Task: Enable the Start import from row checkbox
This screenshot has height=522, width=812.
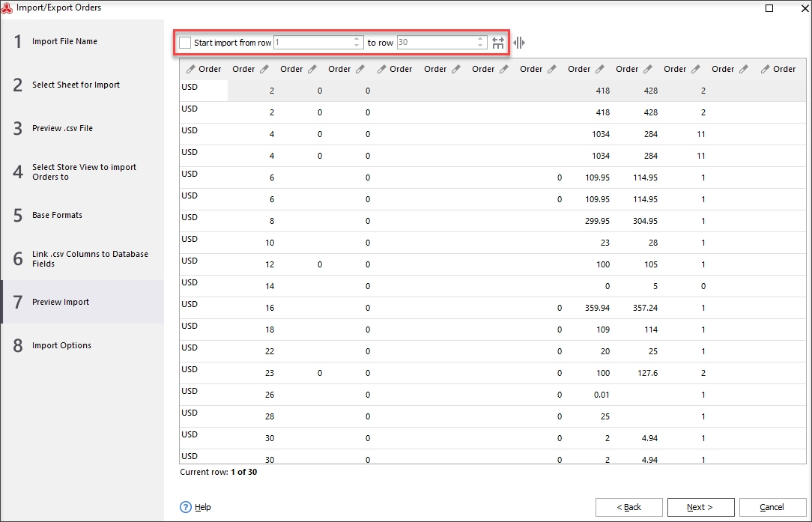Action: 185,43
